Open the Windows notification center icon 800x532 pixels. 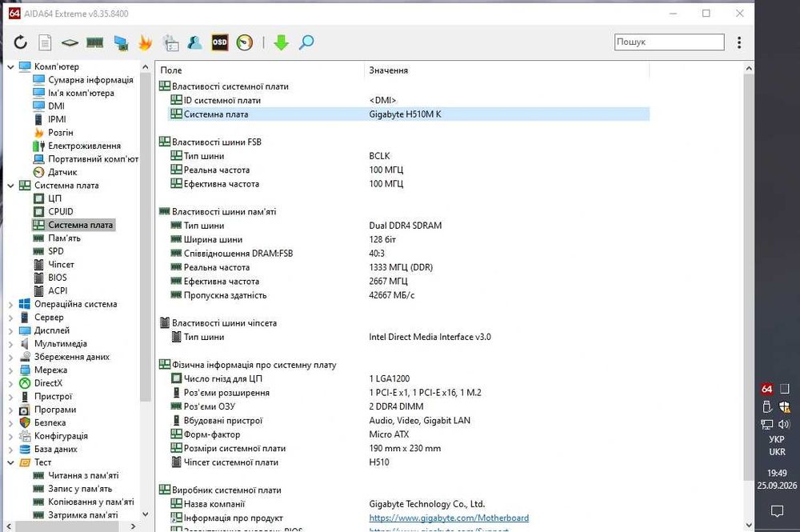point(777,510)
